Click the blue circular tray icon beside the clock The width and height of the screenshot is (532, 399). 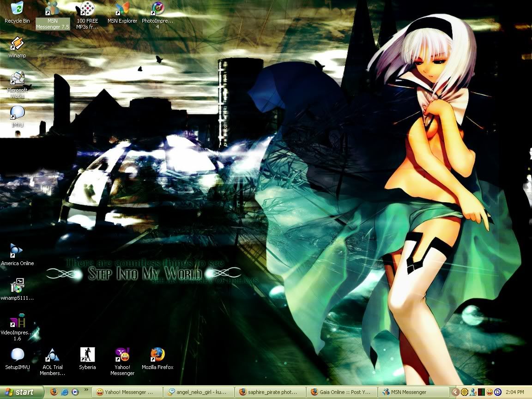498,392
